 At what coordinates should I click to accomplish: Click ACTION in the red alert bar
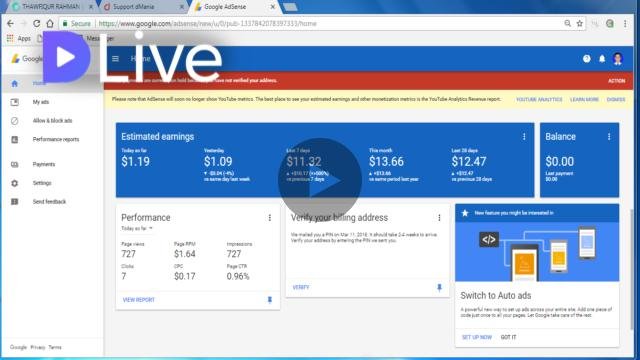tap(616, 81)
